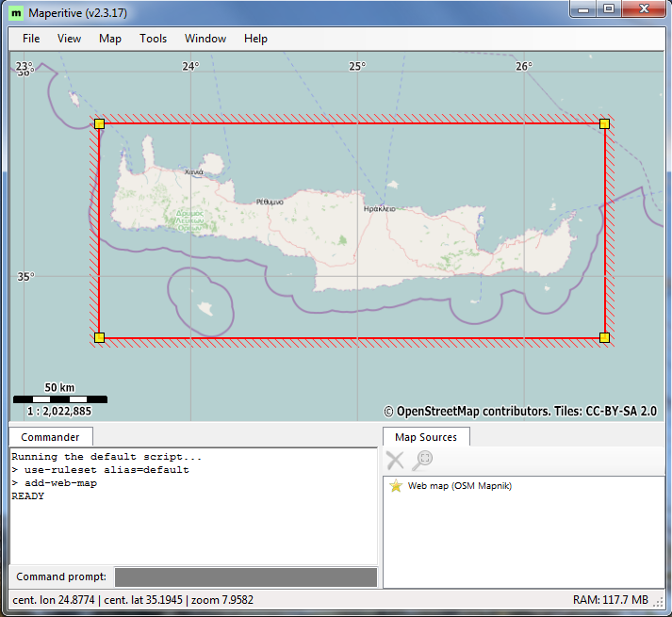Select the bottom-right yellow bounds handle

(x=604, y=337)
